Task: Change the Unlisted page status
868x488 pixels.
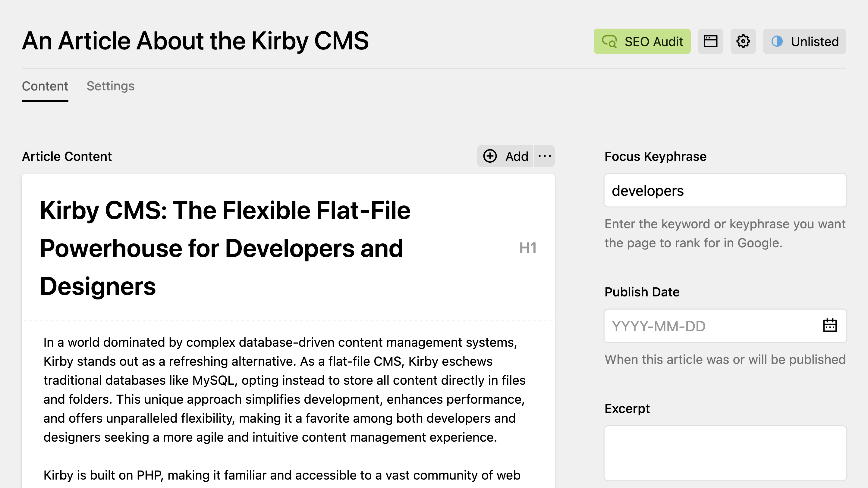Action: (x=804, y=41)
